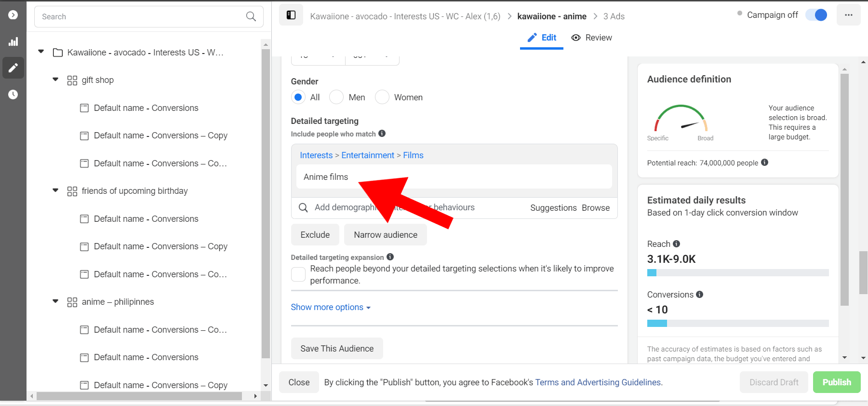Click info icon next to Potential reach

tap(764, 162)
